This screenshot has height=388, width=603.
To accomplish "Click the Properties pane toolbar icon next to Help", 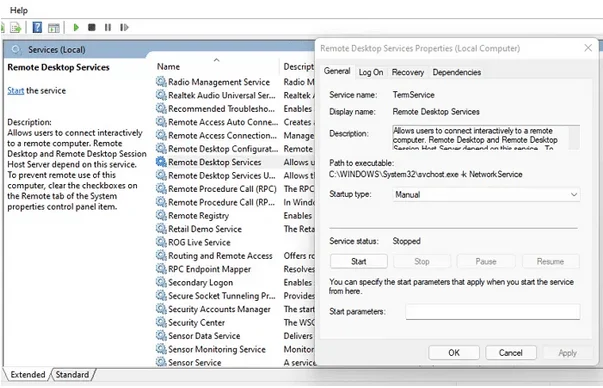I will (x=53, y=28).
